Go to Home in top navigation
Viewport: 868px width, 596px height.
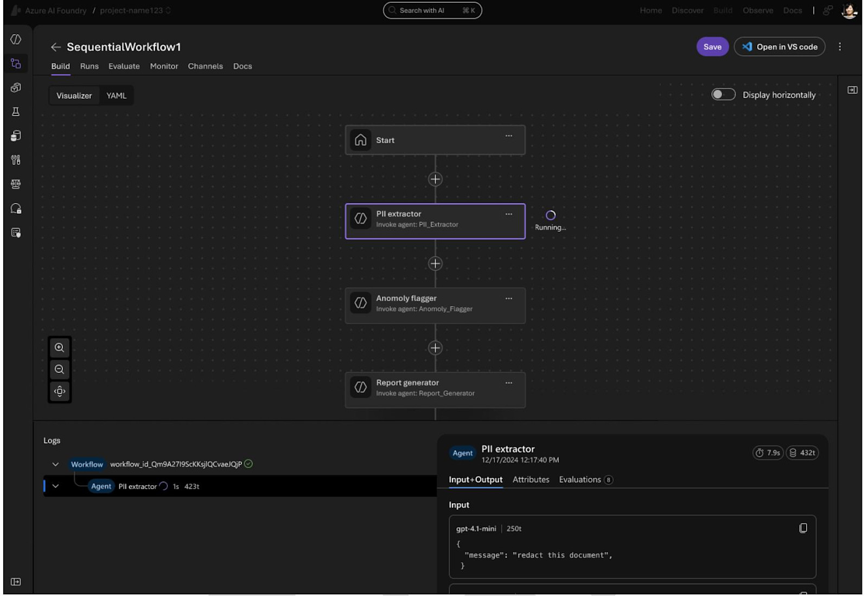[x=650, y=10]
